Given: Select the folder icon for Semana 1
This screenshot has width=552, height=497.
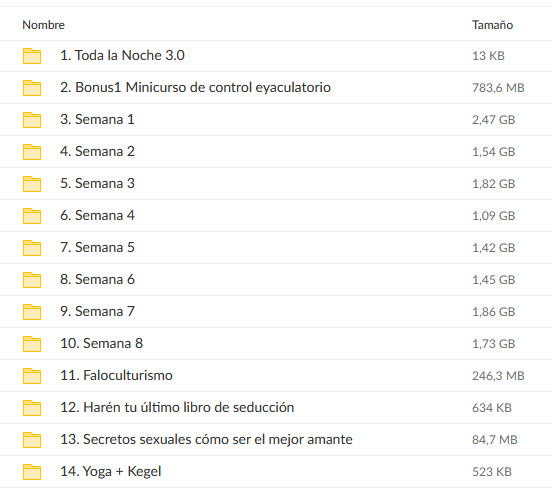Looking at the screenshot, I should point(32,120).
